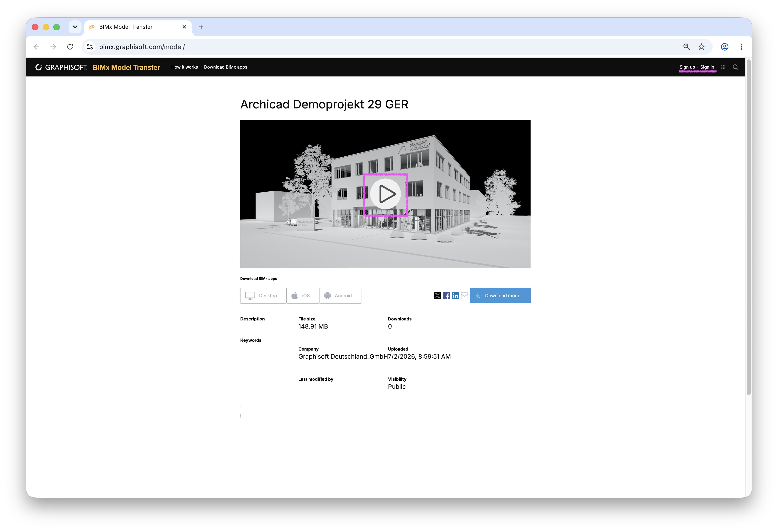
Task: Click the Download model button
Action: [x=500, y=296]
